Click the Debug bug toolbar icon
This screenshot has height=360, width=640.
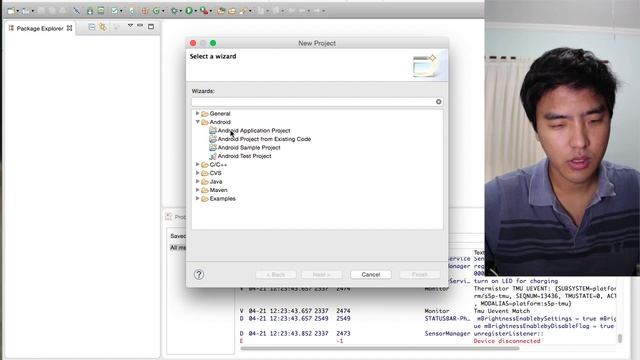tap(174, 11)
